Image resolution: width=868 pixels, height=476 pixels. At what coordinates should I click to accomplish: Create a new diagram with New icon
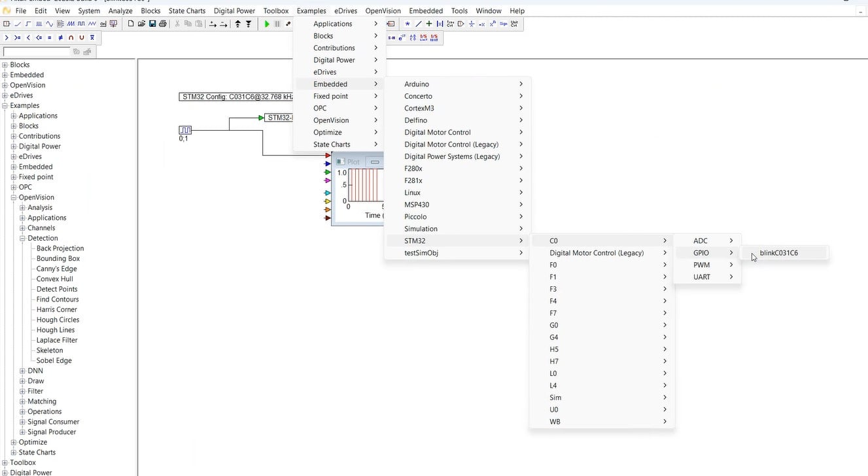tap(131, 24)
